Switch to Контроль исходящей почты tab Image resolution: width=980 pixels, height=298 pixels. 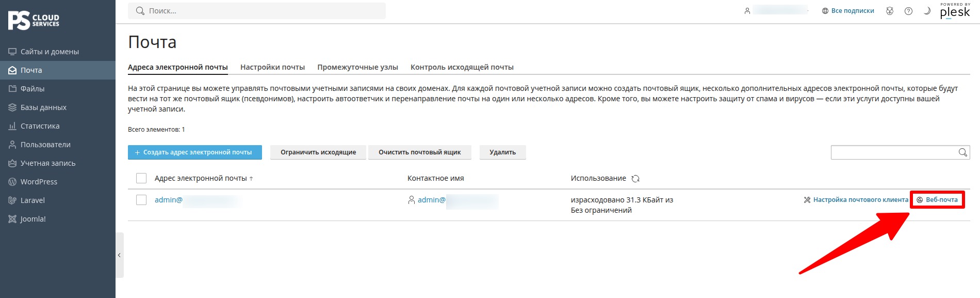coord(462,67)
